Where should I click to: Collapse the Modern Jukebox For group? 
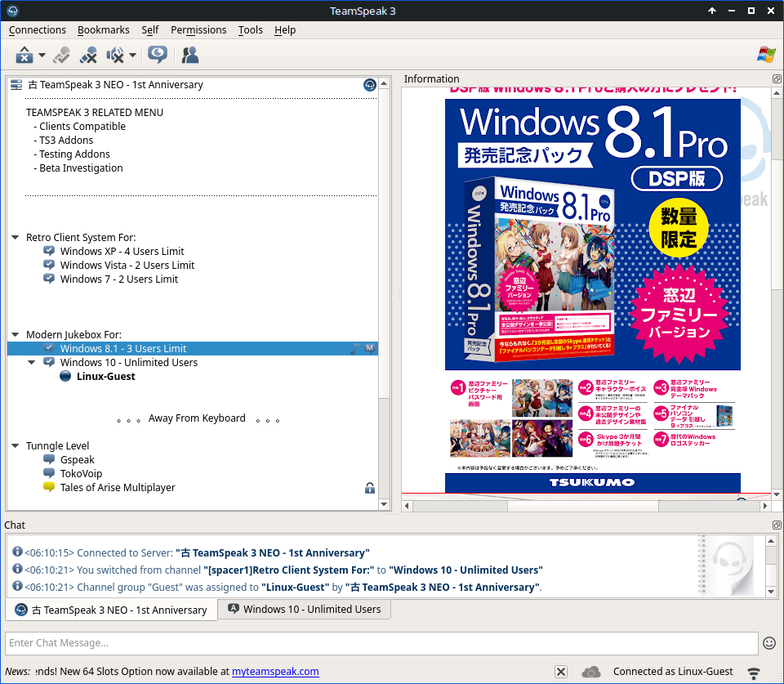click(x=15, y=334)
